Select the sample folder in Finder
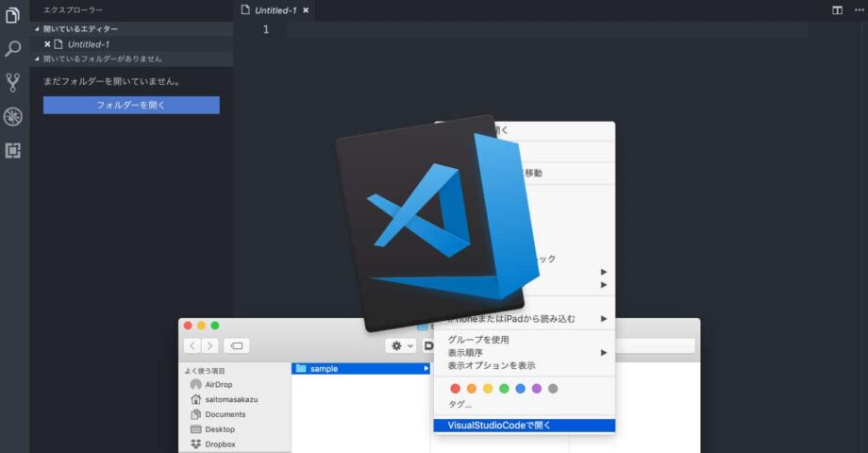The image size is (868, 453). (360, 369)
